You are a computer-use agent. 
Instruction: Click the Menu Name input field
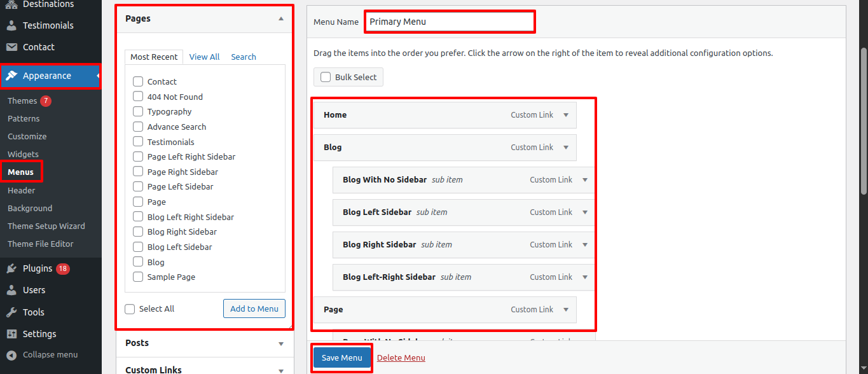449,22
